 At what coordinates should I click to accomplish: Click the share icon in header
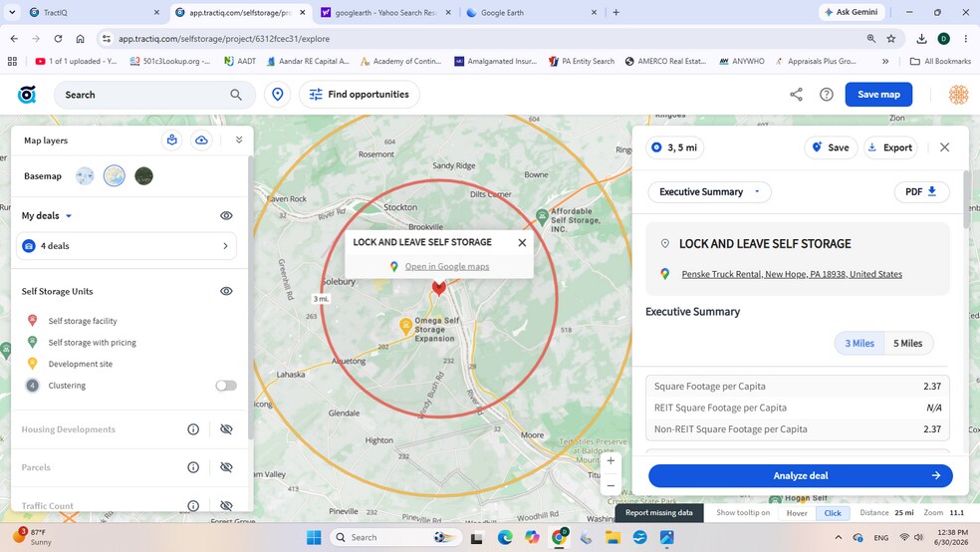[x=796, y=95]
